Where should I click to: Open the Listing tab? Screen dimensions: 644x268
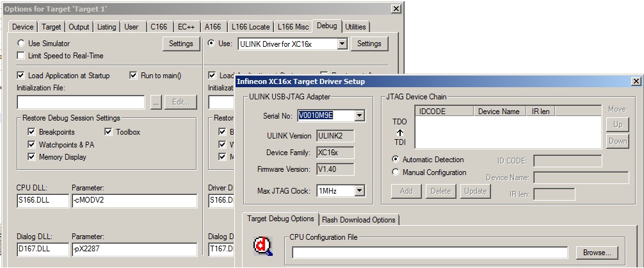[x=106, y=27]
